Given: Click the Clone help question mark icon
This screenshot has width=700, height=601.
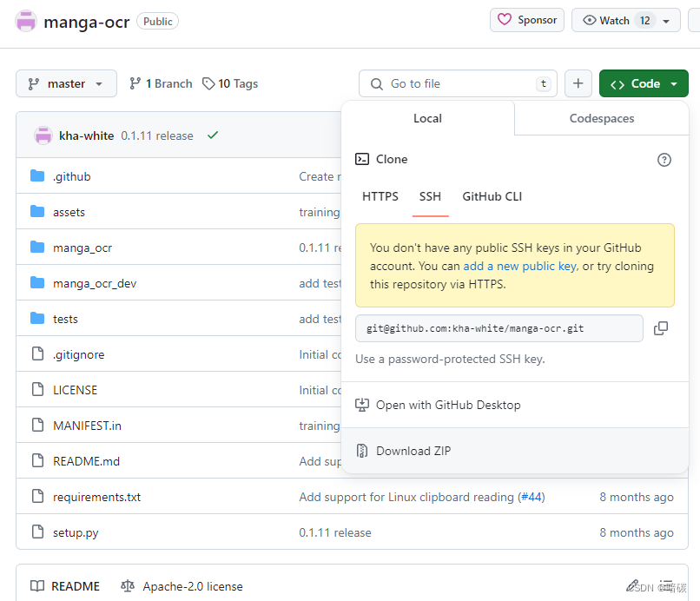Looking at the screenshot, I should [x=664, y=160].
